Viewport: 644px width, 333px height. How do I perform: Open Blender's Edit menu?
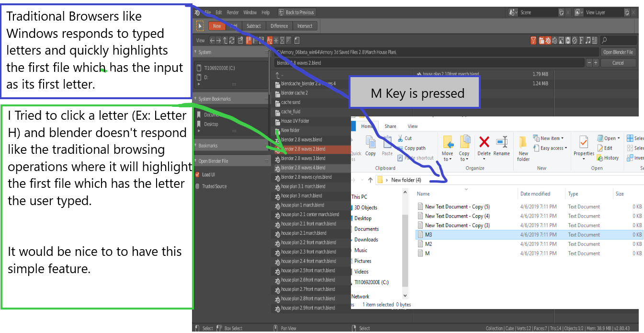point(218,12)
